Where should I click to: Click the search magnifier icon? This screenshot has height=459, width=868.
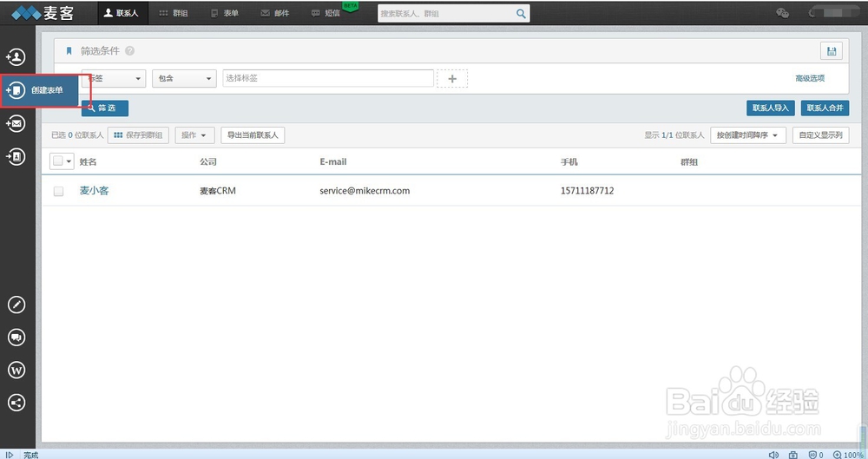coord(521,13)
